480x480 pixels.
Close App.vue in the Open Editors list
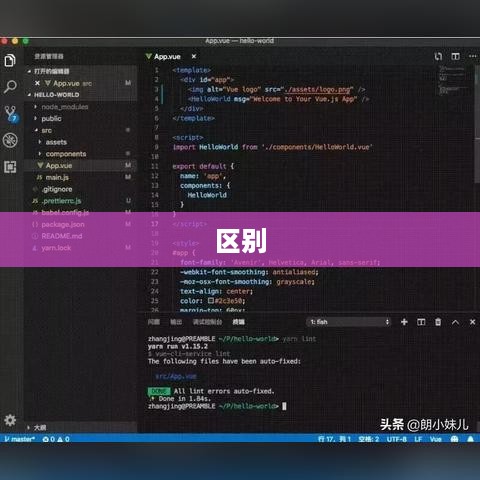(37, 83)
